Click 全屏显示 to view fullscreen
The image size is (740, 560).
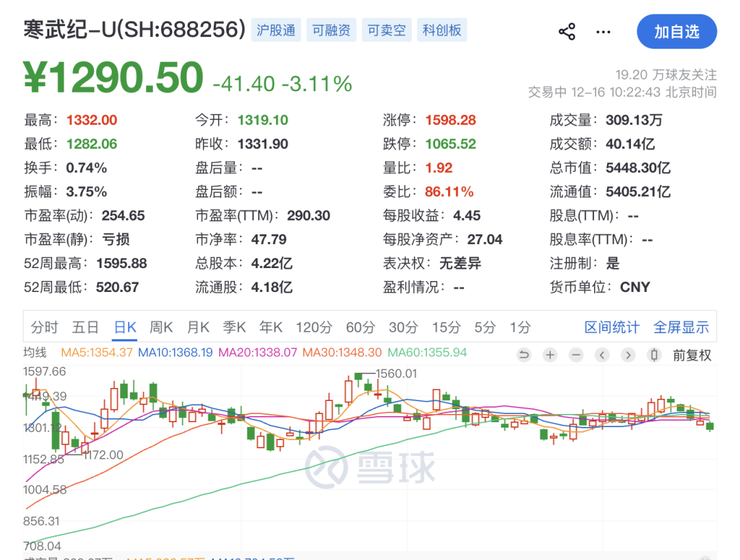[681, 328]
